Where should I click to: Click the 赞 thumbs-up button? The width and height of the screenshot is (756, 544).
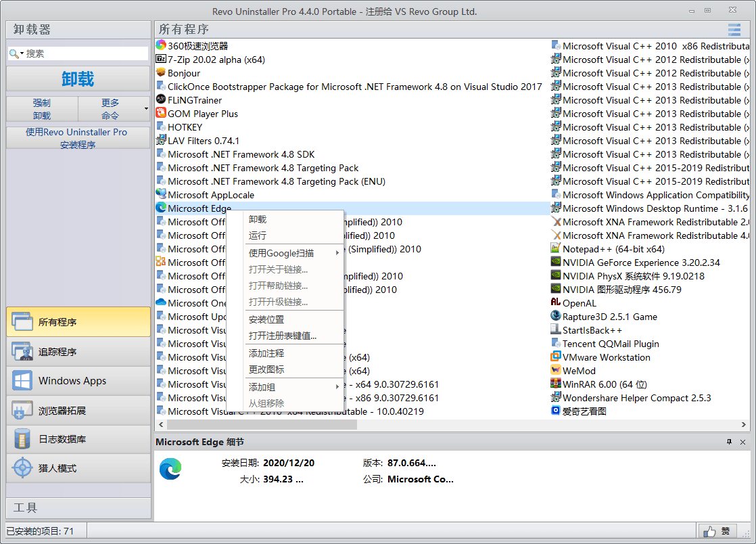click(x=717, y=530)
